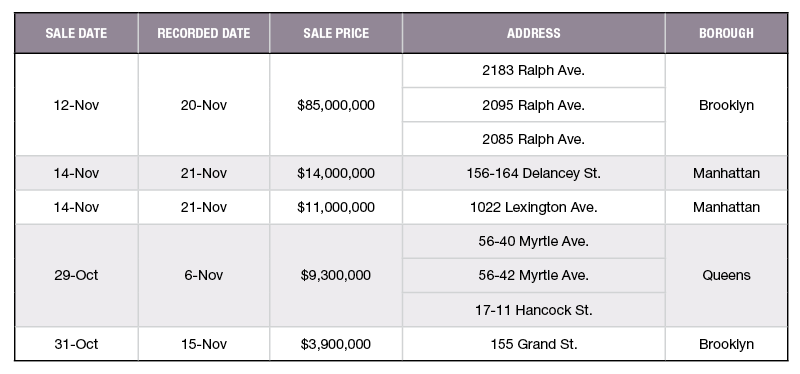
Task: Click the $9,300,000 sale price cell
Action: click(x=336, y=276)
